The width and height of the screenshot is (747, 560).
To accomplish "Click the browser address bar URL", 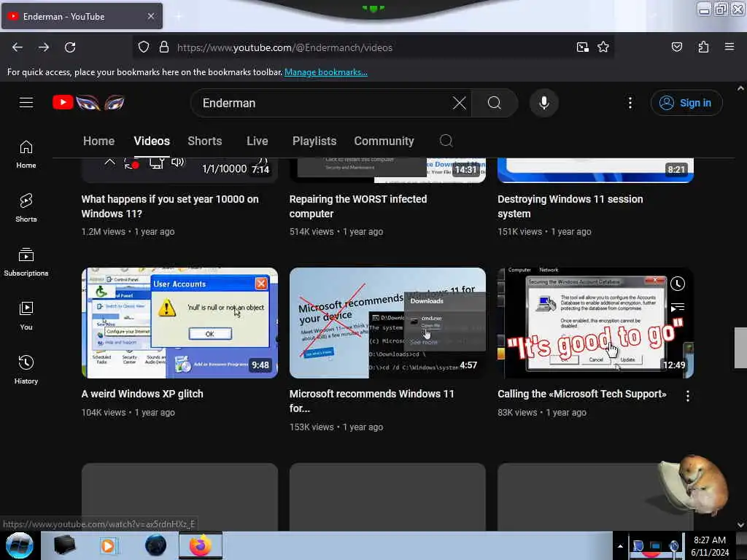I will point(285,47).
